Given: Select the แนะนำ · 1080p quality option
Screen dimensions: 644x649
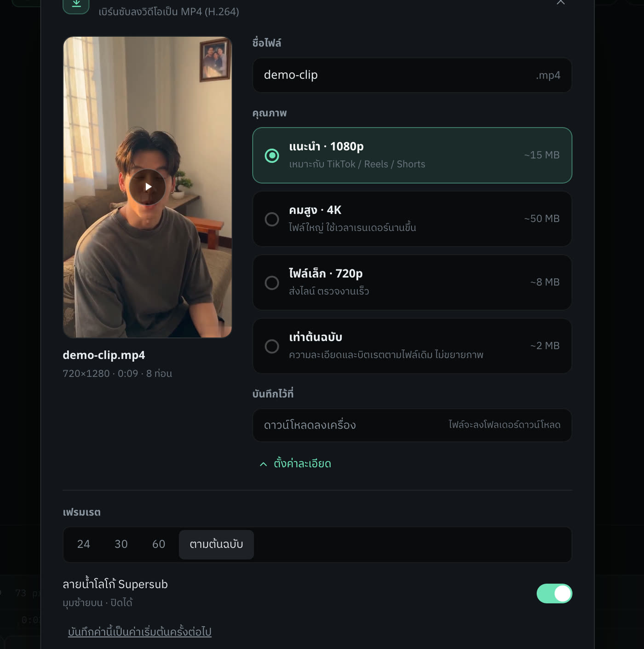Looking at the screenshot, I should [412, 155].
